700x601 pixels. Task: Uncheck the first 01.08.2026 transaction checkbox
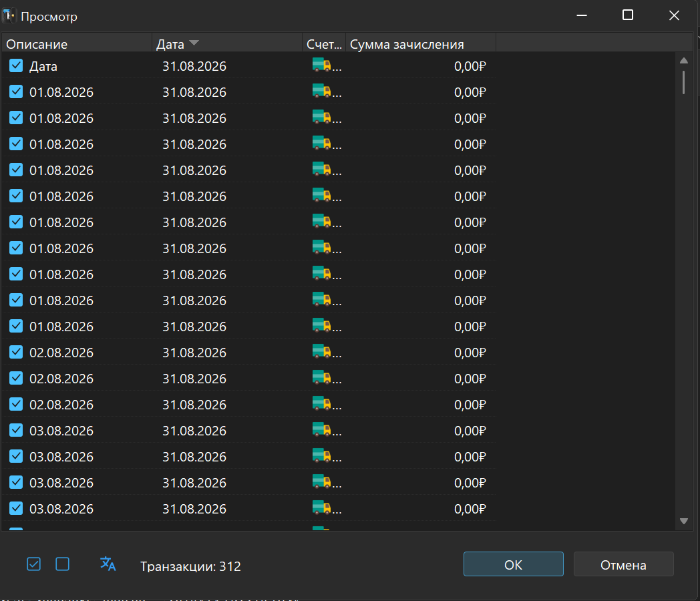tap(16, 91)
